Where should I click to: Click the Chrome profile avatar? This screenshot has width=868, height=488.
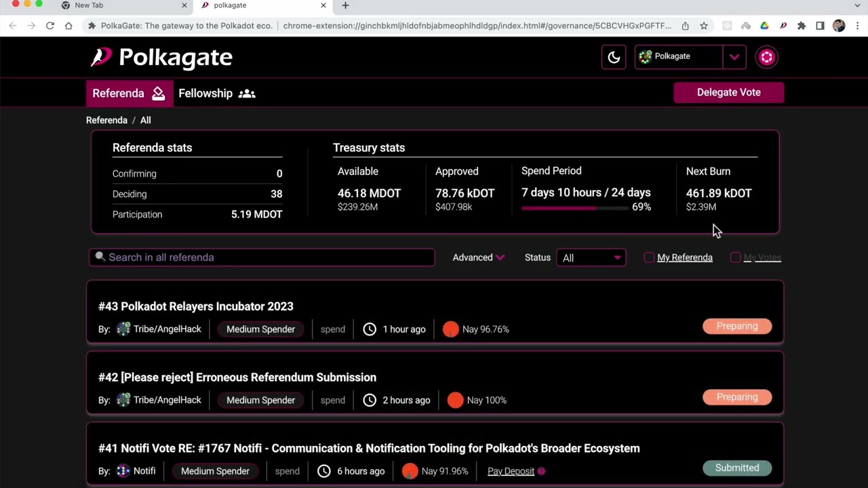[x=839, y=26]
